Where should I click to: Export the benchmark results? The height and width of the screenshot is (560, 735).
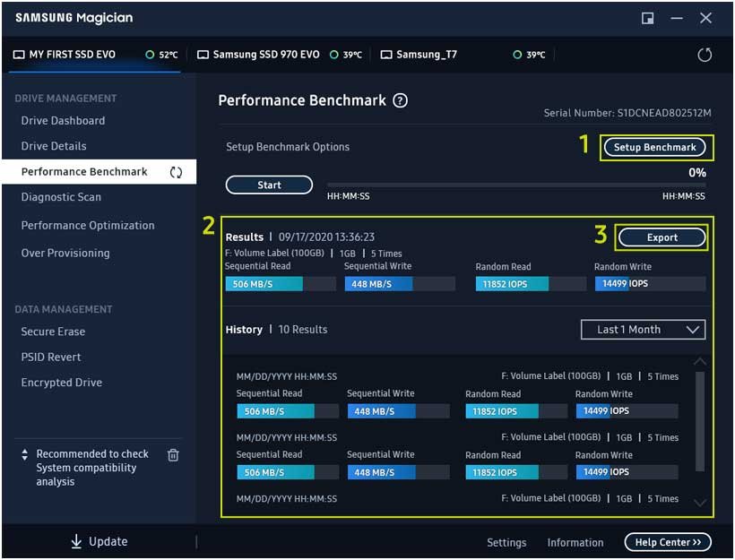coord(661,237)
